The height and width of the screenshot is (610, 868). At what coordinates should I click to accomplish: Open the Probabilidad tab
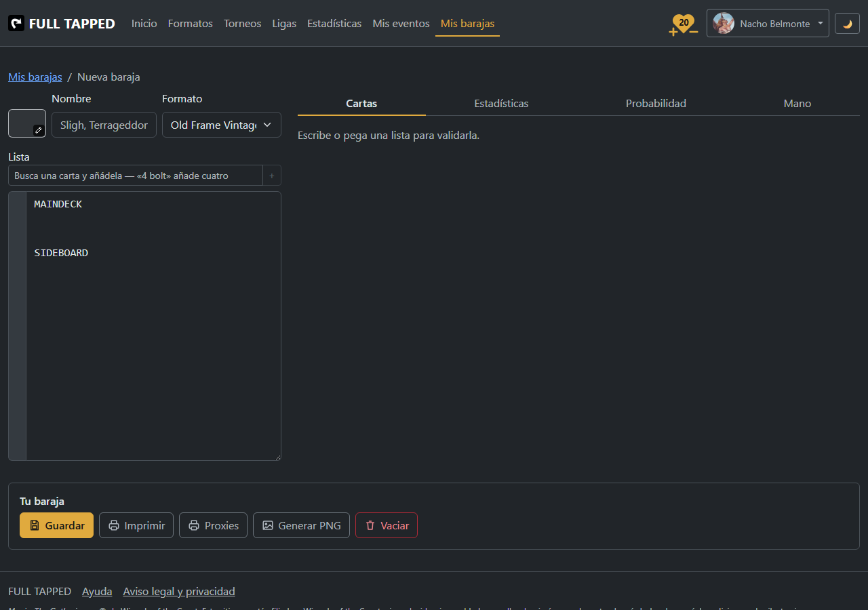pyautogui.click(x=656, y=104)
